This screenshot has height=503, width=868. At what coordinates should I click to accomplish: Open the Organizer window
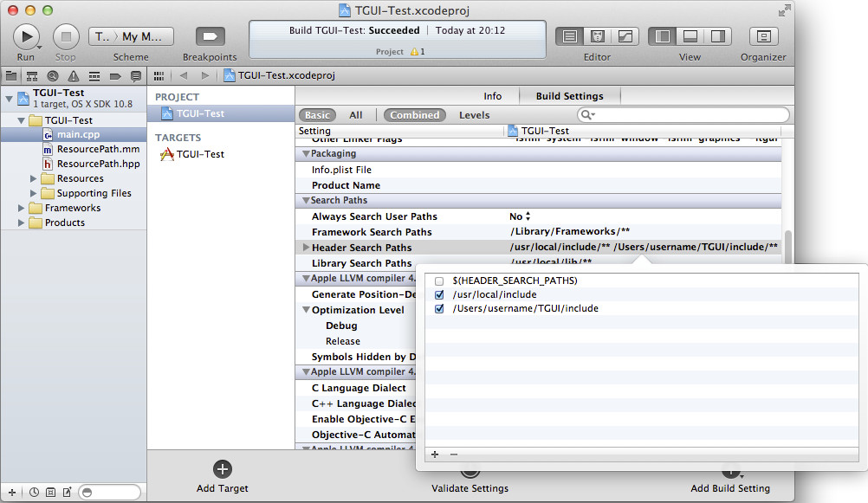[763, 36]
